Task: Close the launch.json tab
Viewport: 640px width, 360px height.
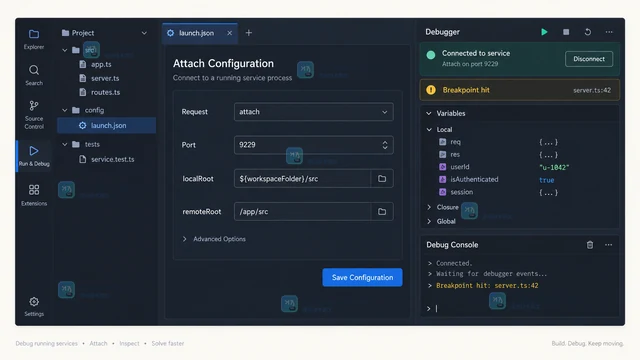Action: pyautogui.click(x=229, y=33)
